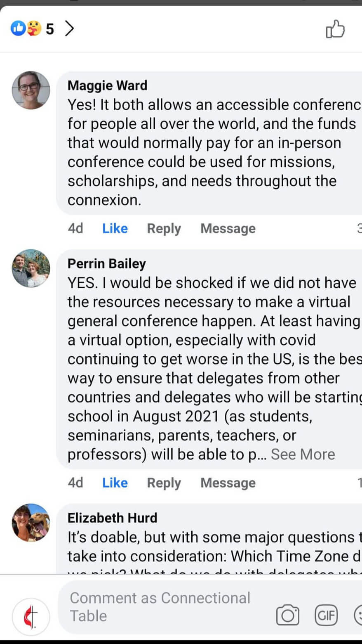Reply to Perrin Bailey's comment
Image resolution: width=362 pixels, height=644 pixels.
164,483
